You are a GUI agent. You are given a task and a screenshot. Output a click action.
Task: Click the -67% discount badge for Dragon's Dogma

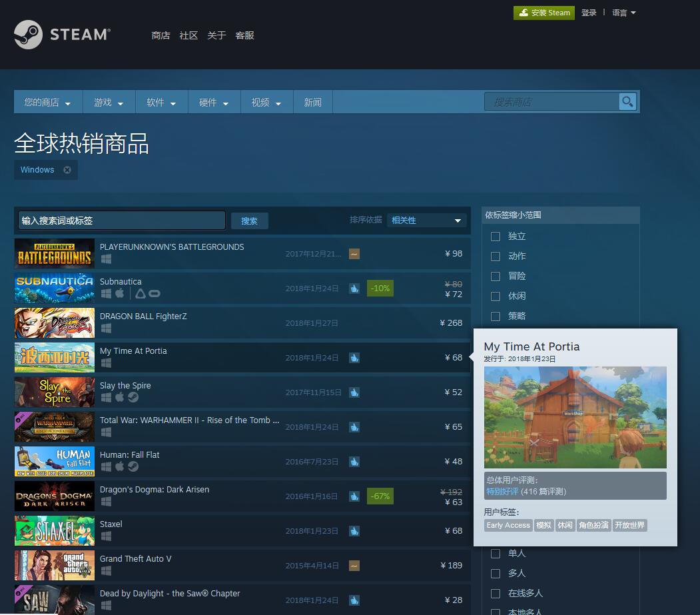[380, 496]
